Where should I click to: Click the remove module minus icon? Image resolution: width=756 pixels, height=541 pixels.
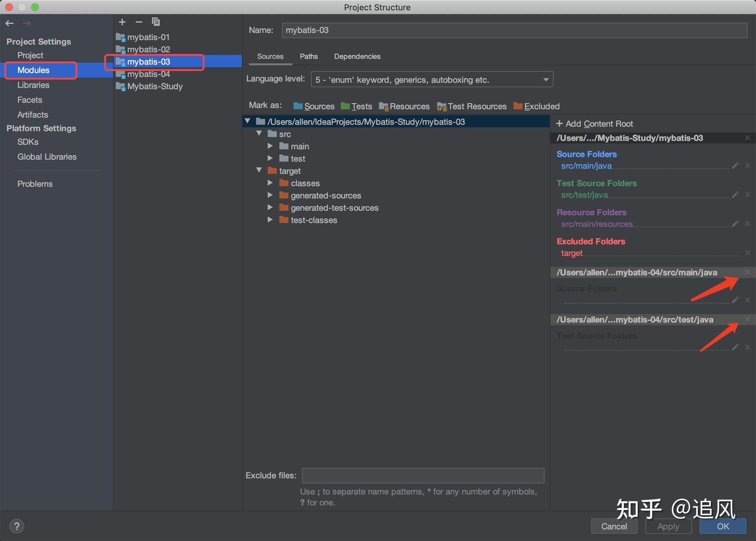pyautogui.click(x=139, y=22)
